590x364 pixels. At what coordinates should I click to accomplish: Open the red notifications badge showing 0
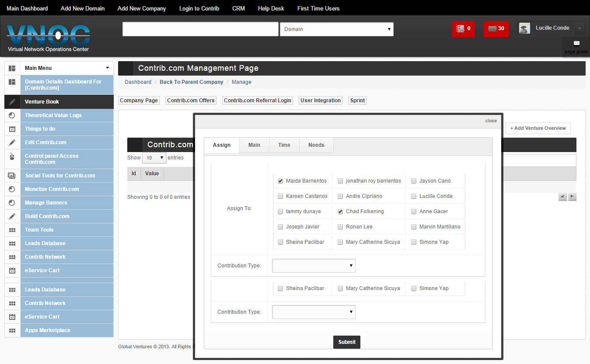(x=463, y=29)
